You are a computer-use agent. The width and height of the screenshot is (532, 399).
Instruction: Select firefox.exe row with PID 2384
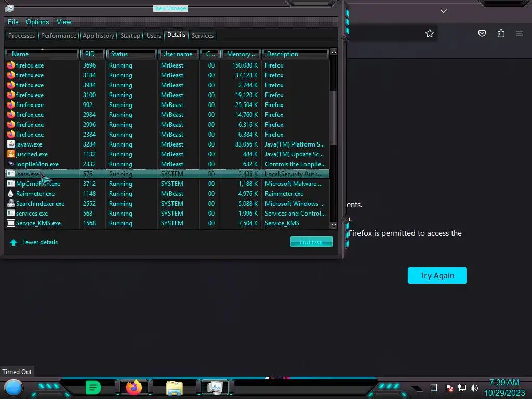click(167, 135)
